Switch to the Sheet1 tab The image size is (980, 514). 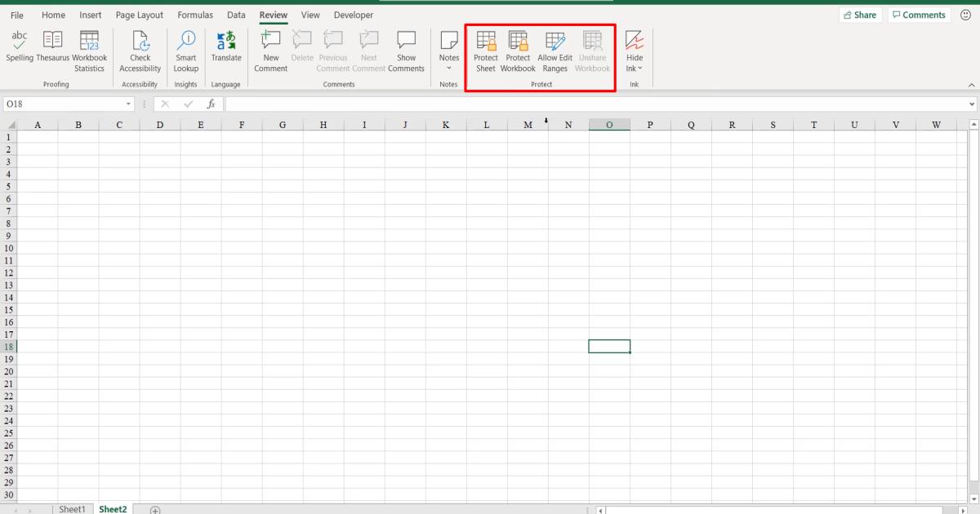73,508
